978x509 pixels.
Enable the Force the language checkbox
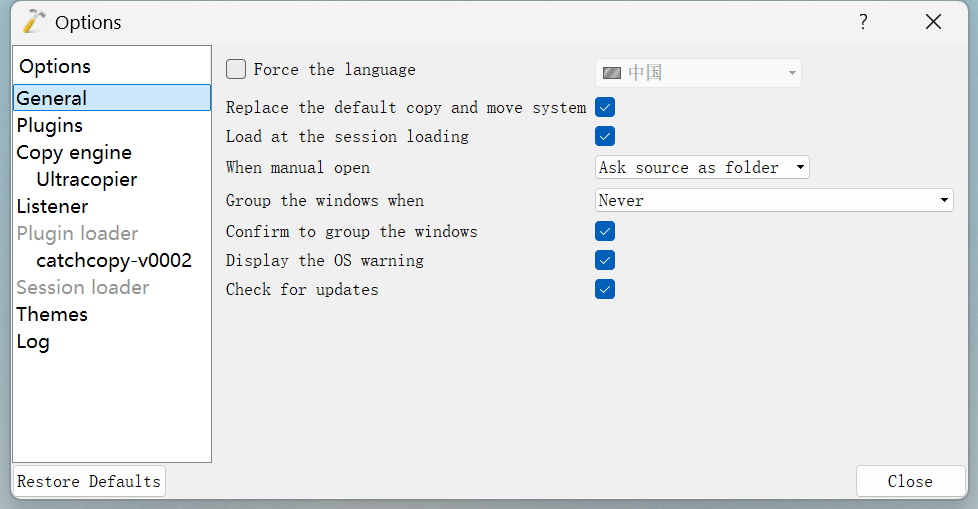click(x=236, y=69)
